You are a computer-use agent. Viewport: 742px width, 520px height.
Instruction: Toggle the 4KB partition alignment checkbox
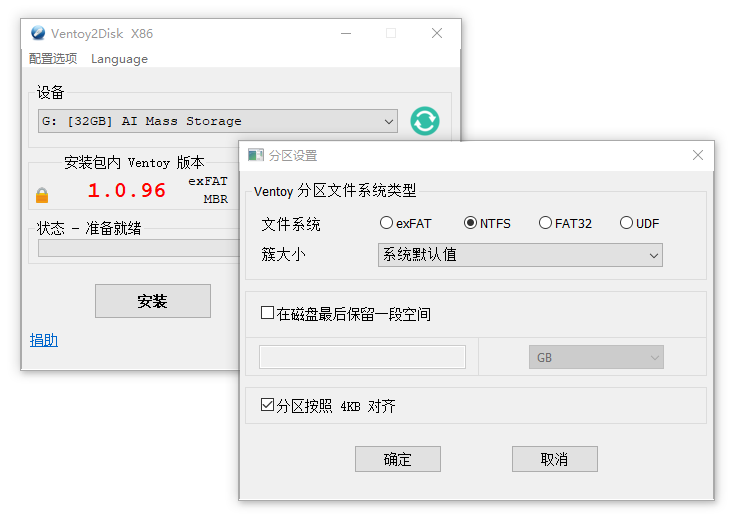(267, 405)
